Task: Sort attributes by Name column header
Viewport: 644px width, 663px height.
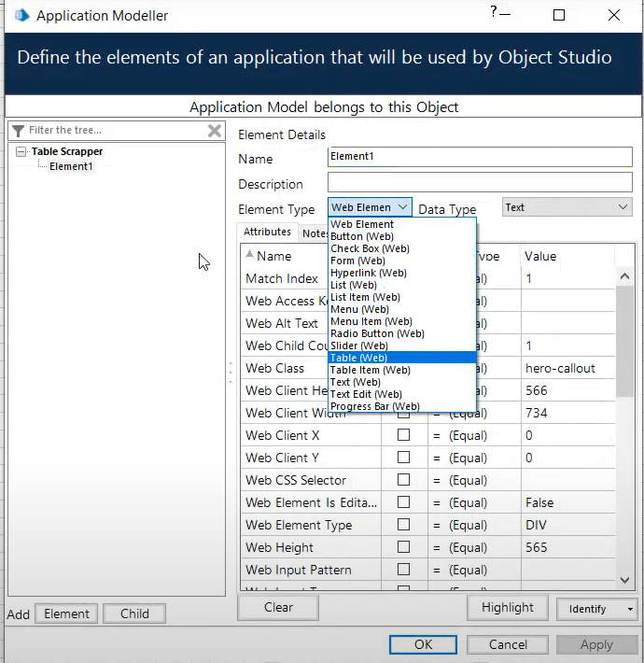Action: [x=274, y=256]
